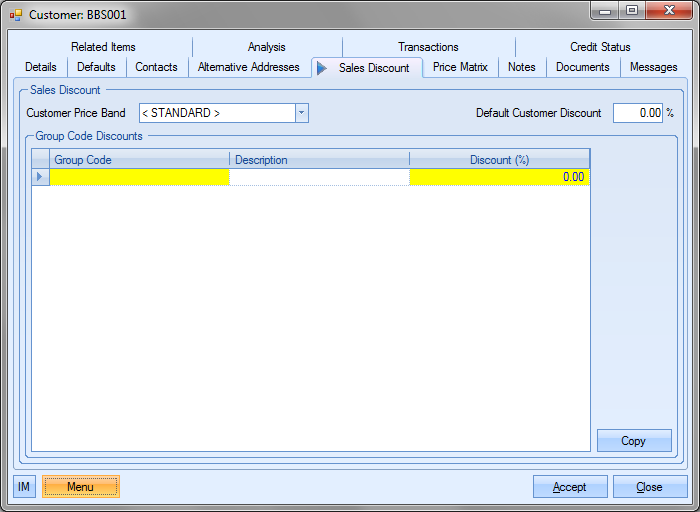
Task: Open the Customer Price Band dropdown
Action: pyautogui.click(x=301, y=113)
